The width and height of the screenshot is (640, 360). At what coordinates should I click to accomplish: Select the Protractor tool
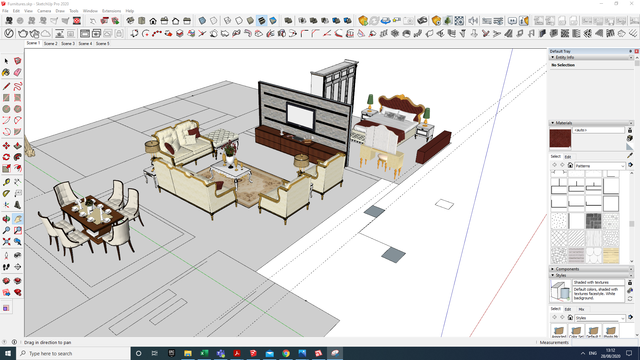click(x=6, y=193)
